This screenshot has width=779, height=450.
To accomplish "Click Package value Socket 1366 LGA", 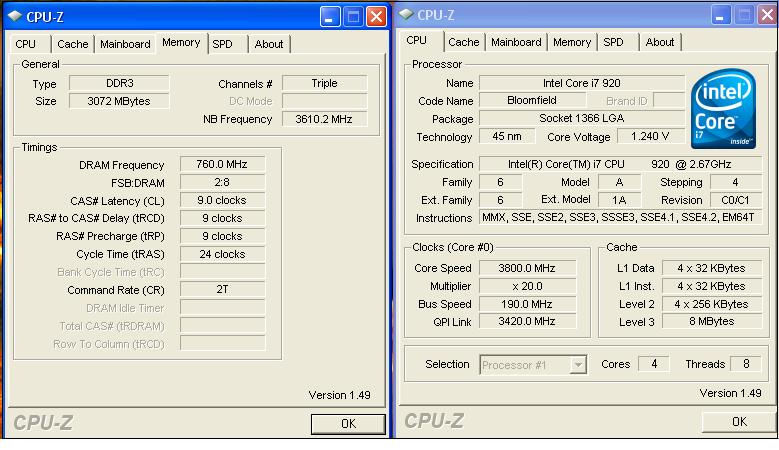I will pyautogui.click(x=582, y=118).
